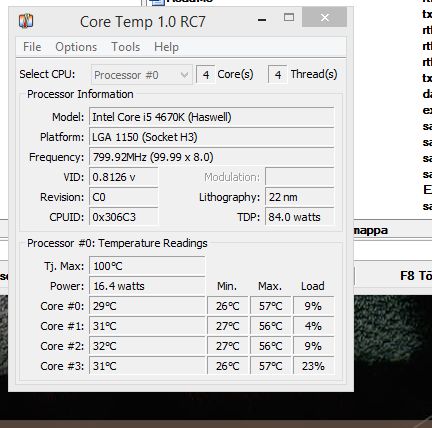Open the Tools menu
Image resolution: width=432 pixels, height=428 pixels.
coord(125,47)
